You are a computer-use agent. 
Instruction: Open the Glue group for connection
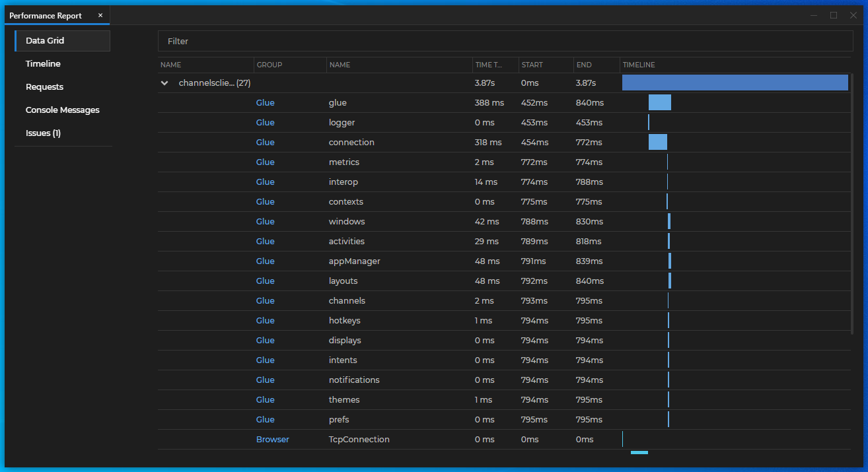coord(265,142)
